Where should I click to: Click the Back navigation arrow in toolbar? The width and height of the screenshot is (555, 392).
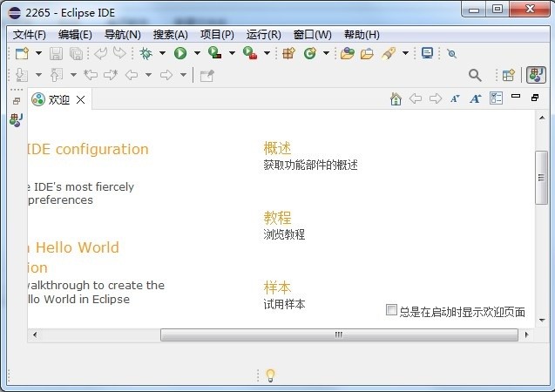132,75
